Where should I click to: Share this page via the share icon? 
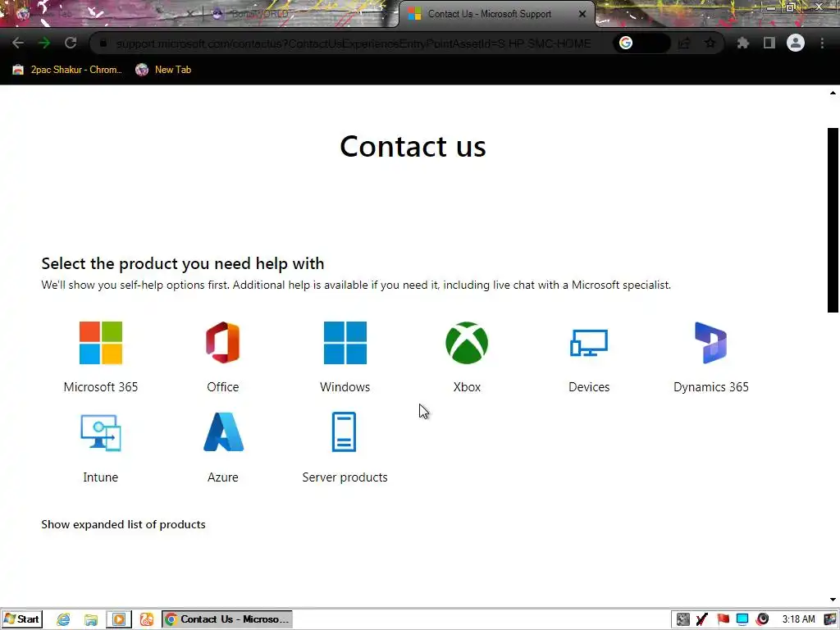684,43
